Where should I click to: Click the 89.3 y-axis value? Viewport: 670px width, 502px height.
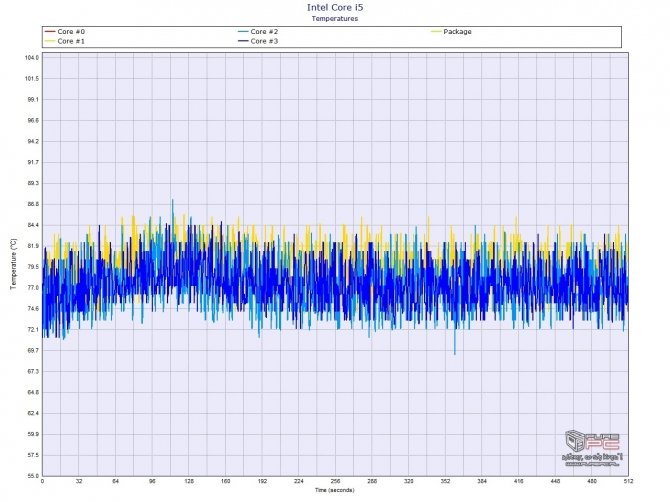[x=32, y=183]
